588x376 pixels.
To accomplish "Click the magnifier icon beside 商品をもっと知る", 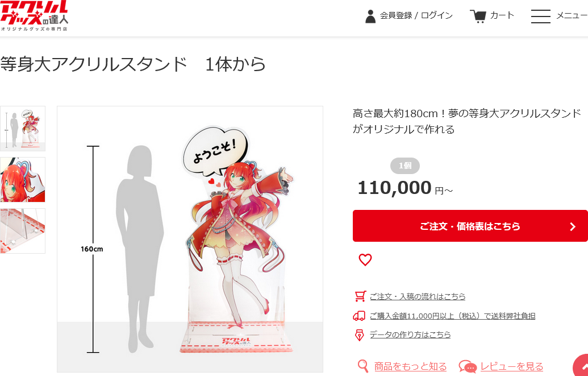I will pos(362,366).
